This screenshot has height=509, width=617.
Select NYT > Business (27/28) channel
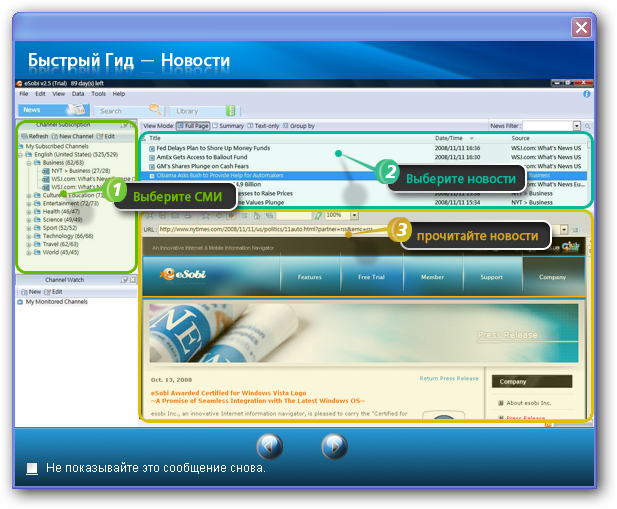pyautogui.click(x=81, y=171)
